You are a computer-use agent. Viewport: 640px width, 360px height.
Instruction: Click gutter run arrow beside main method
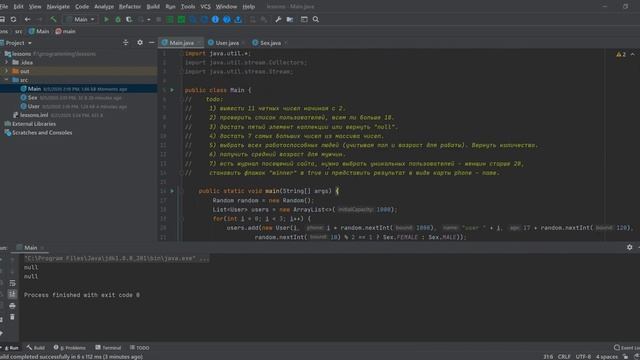point(172,191)
